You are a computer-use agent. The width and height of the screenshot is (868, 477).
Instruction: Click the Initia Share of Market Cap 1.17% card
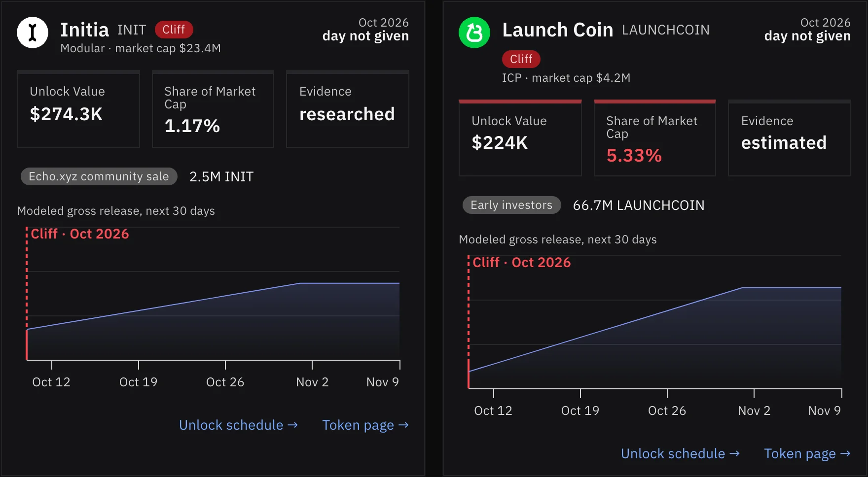[213, 109]
